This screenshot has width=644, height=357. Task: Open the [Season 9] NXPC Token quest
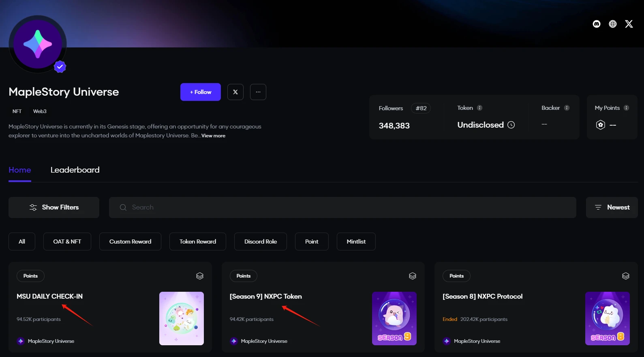coord(265,296)
